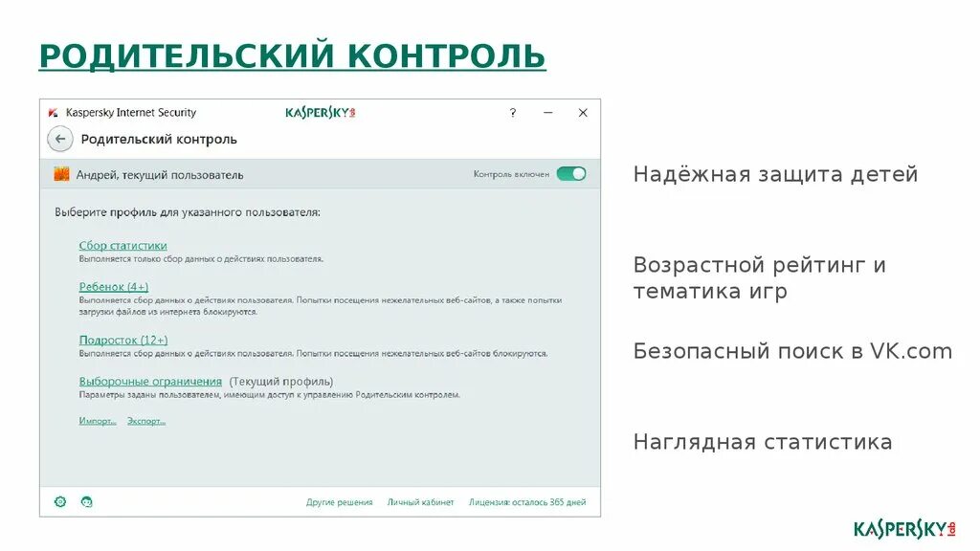Open support via the face icon
Image resolution: width=980 pixels, height=551 pixels.
(87, 501)
